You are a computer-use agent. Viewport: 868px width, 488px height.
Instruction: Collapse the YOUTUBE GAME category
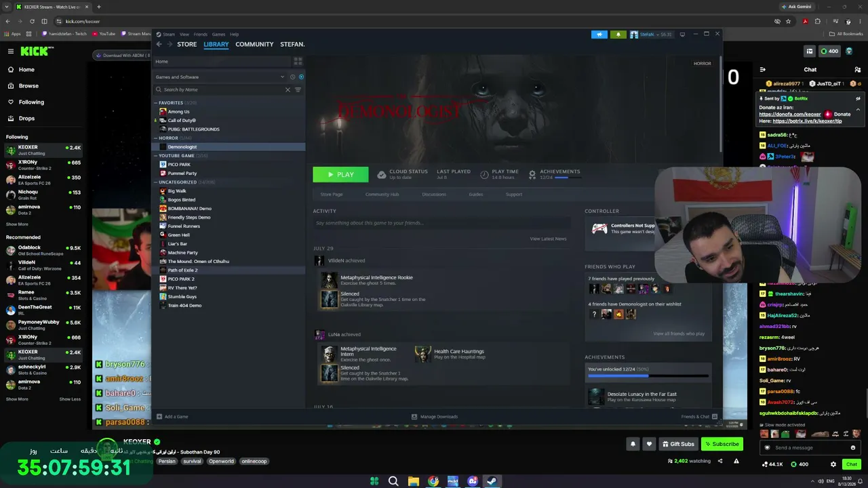click(155, 156)
